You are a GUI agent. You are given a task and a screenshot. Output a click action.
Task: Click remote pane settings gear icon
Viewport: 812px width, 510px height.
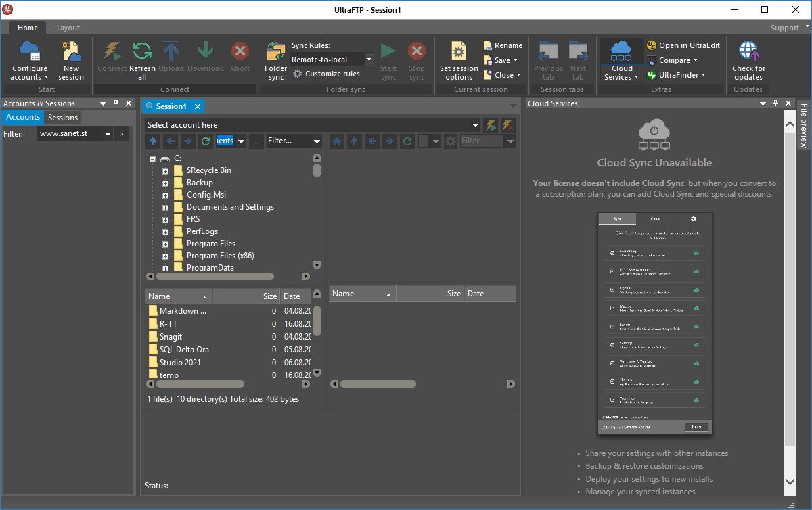(451, 141)
